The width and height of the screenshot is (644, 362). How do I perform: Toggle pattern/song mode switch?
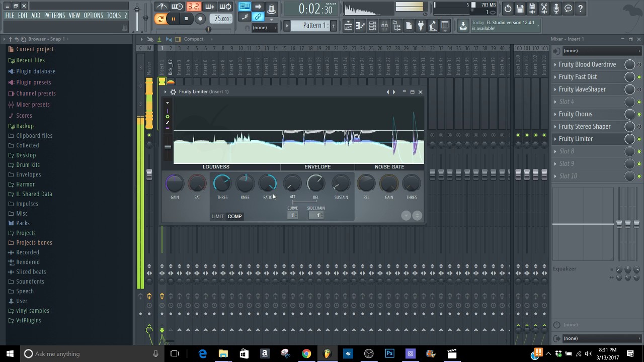coord(160,19)
